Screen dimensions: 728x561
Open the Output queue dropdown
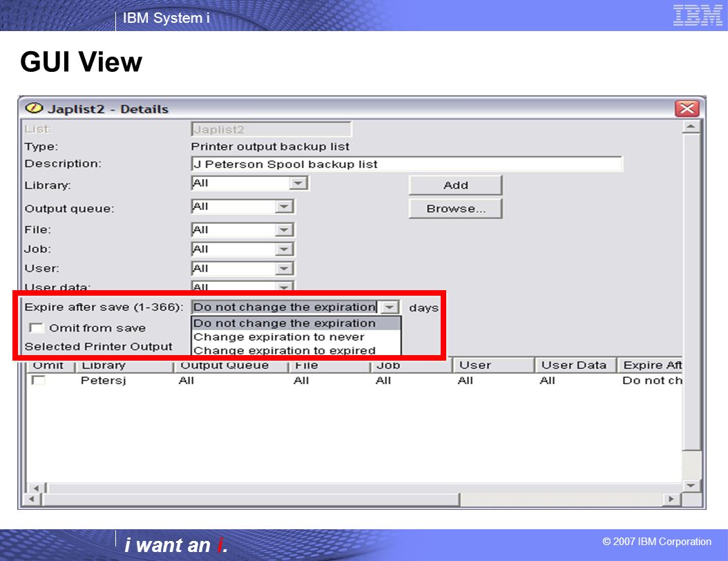point(284,206)
